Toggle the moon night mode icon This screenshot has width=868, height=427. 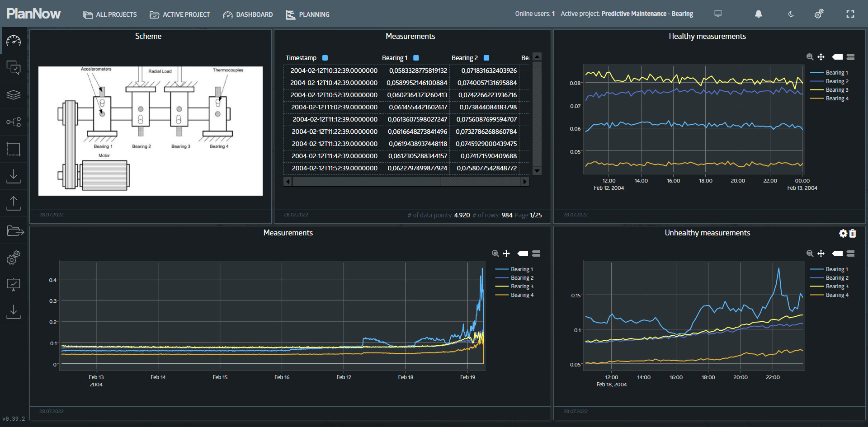tap(791, 14)
